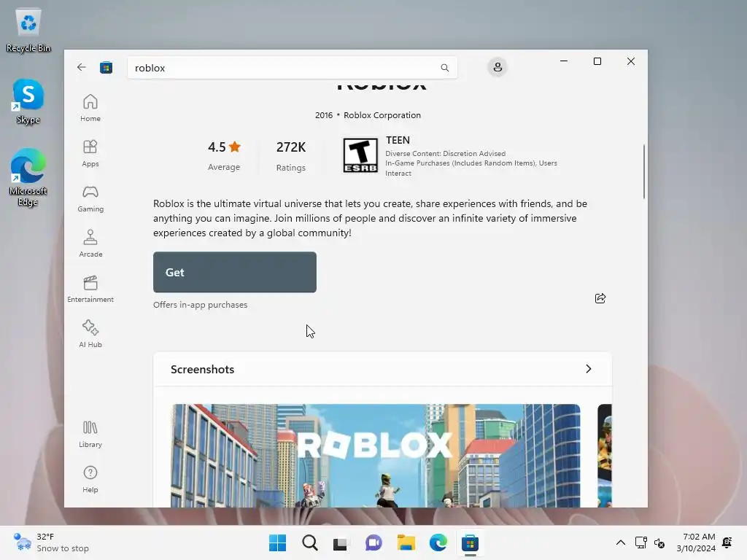The height and width of the screenshot is (560, 747).
Task: Open Help in the sidebar
Action: (90, 480)
